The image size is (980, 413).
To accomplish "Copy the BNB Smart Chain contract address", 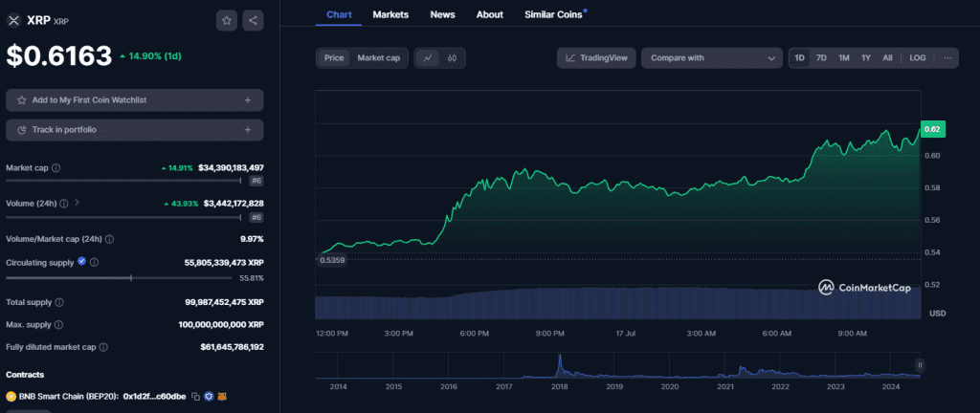I will click(x=194, y=396).
